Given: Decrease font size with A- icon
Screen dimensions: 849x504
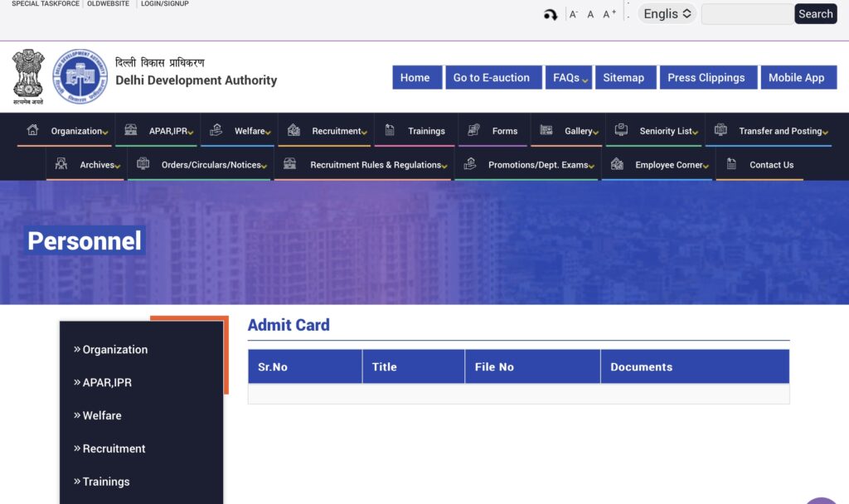Looking at the screenshot, I should [574, 14].
